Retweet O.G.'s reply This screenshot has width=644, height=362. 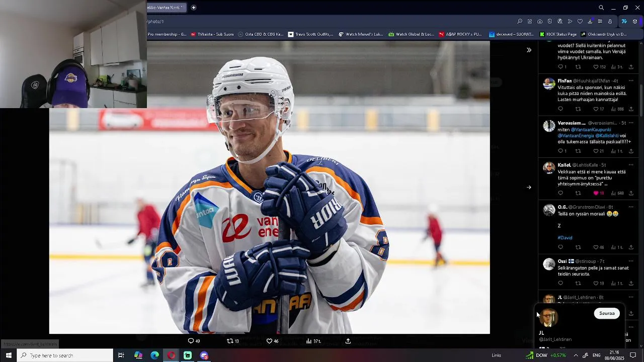pyautogui.click(x=578, y=247)
